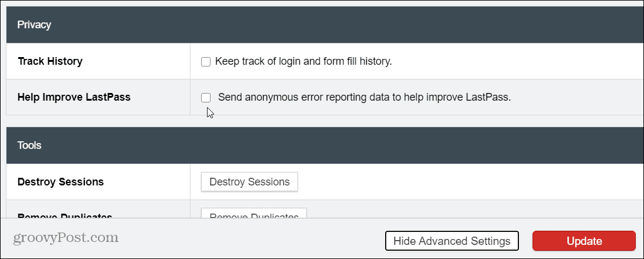Click the Destroy Sessions button
Image resolution: width=644 pixels, height=259 pixels.
249,181
